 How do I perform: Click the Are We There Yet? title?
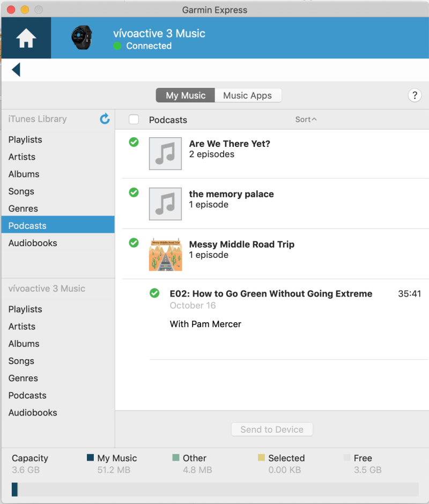pos(230,144)
